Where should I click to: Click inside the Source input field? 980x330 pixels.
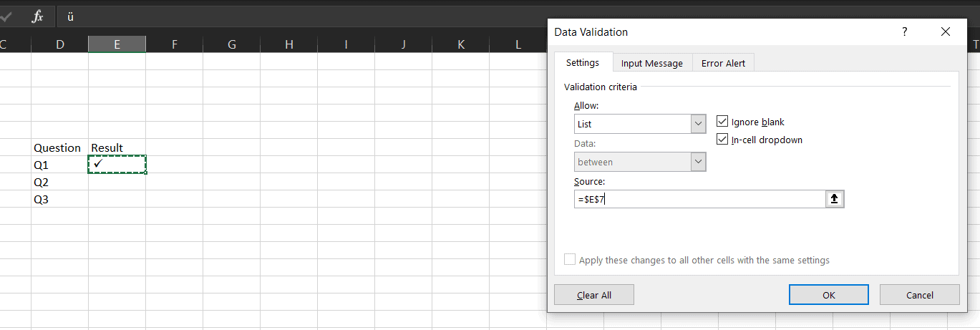[698, 199]
